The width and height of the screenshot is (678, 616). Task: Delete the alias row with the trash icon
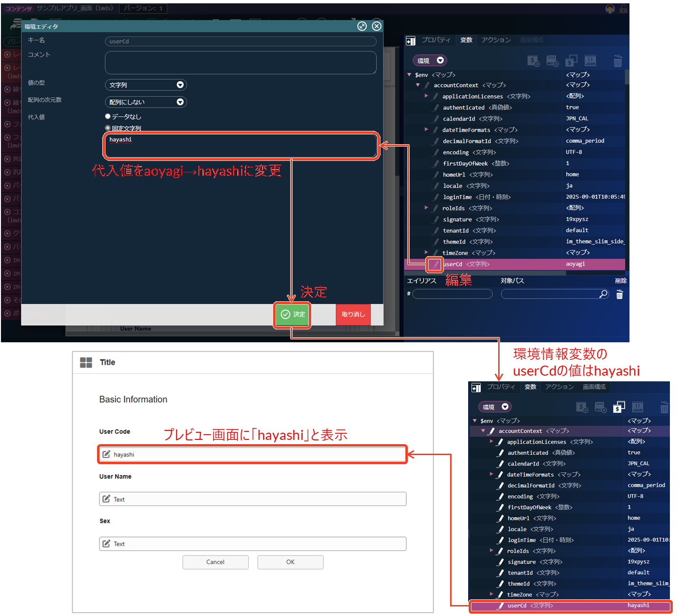pyautogui.click(x=619, y=295)
